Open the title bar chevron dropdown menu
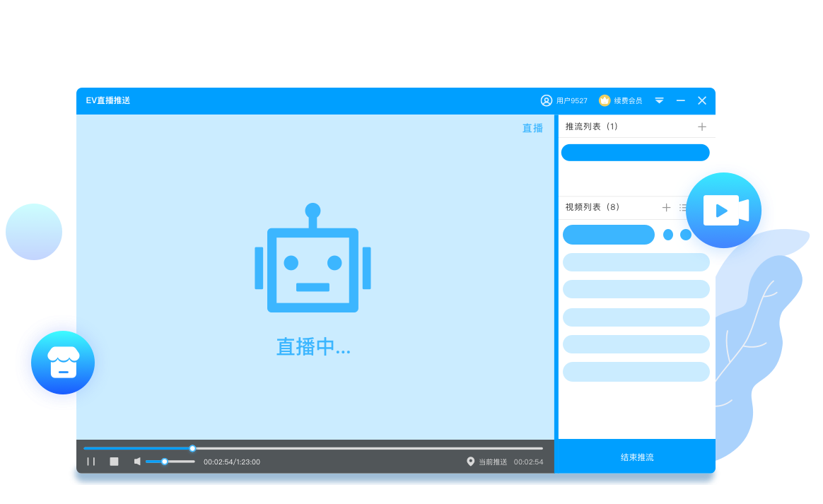Viewport: 823px width, 504px height. (659, 100)
